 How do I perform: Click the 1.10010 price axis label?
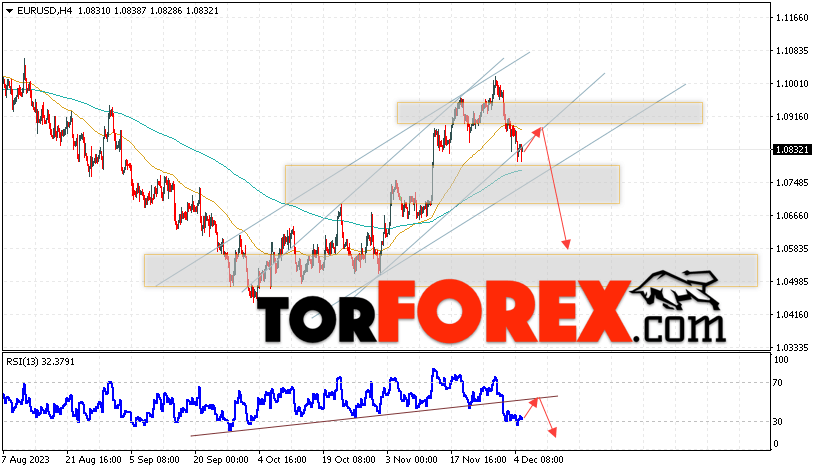point(792,84)
